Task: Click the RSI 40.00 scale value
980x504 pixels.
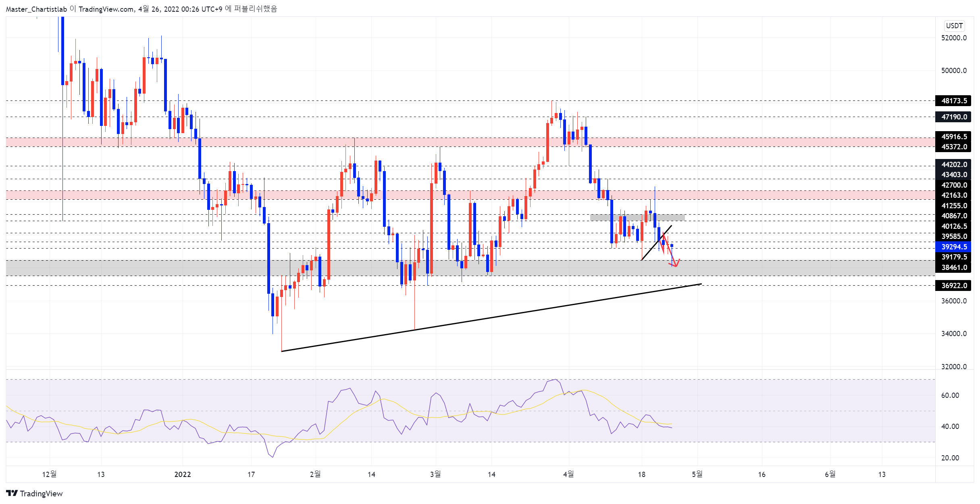Action: [x=950, y=427]
